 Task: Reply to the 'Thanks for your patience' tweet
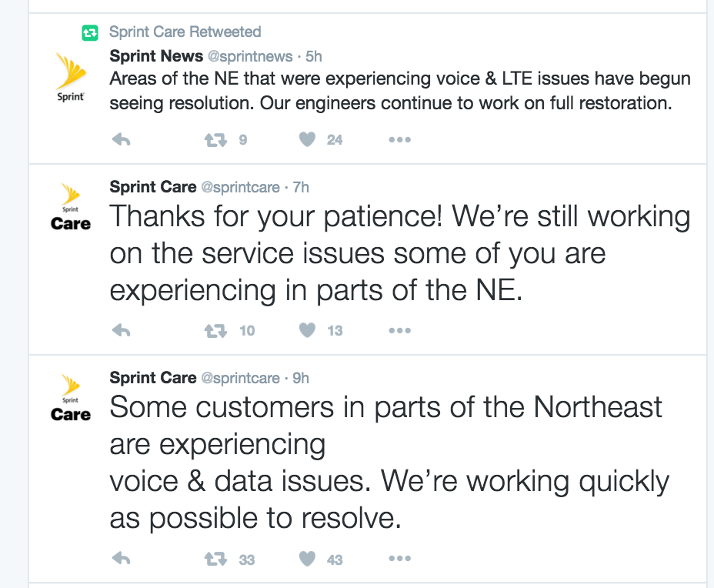click(x=122, y=330)
